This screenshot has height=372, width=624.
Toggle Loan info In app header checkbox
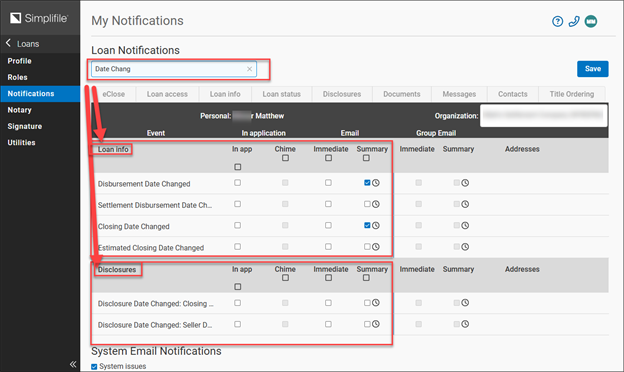point(238,167)
